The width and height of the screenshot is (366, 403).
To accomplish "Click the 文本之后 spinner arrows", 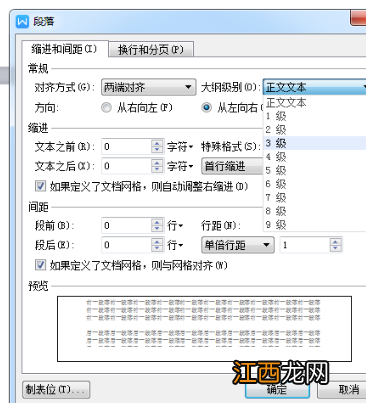I will pos(157,166).
